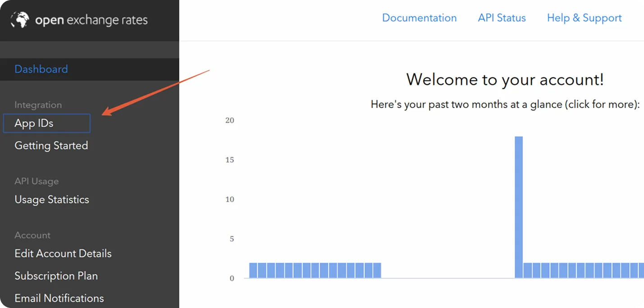Click the rightmost visible chart bar

coord(641,270)
